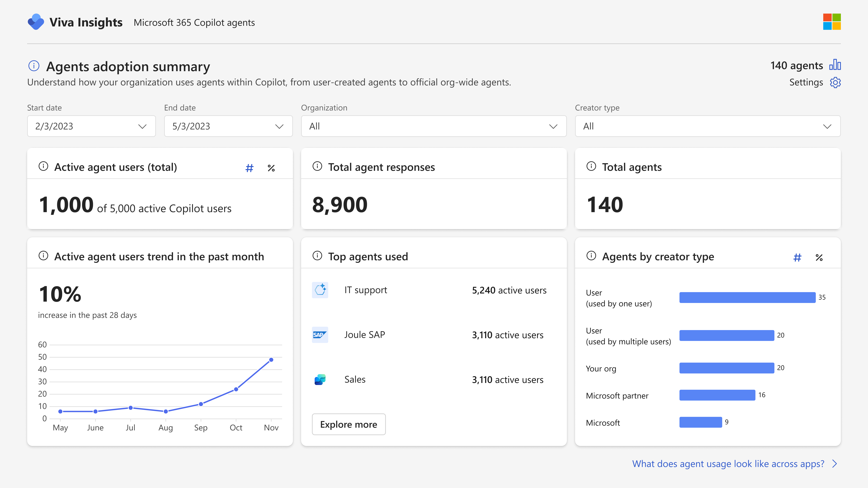Viewport: 868px width, 488px height.
Task: Click the Joule SAP agent icon
Action: coord(320,335)
